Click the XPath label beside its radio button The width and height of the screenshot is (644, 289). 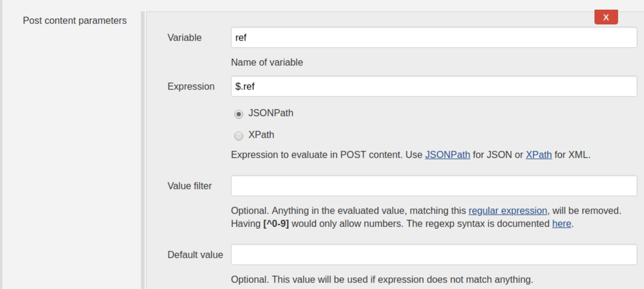pyautogui.click(x=261, y=135)
